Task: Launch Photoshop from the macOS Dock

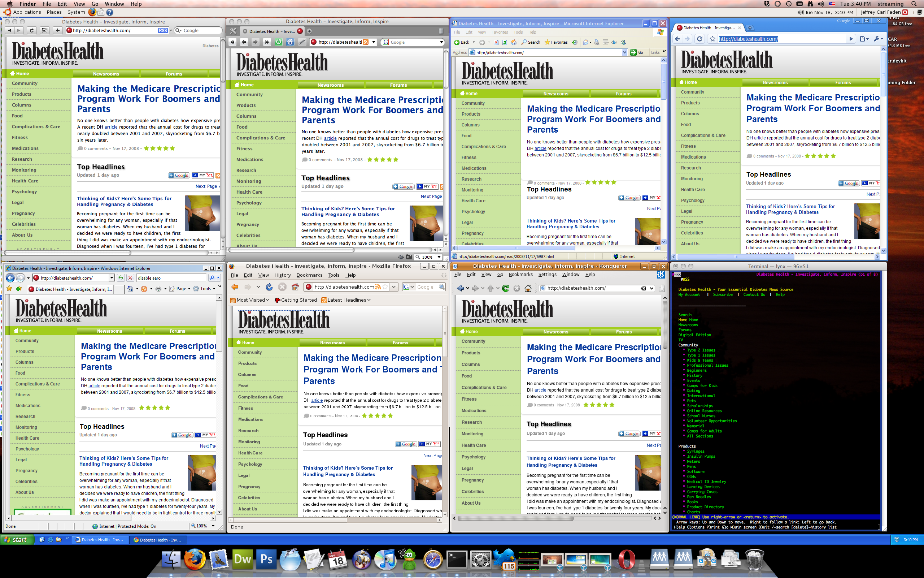Action: pyautogui.click(x=266, y=559)
